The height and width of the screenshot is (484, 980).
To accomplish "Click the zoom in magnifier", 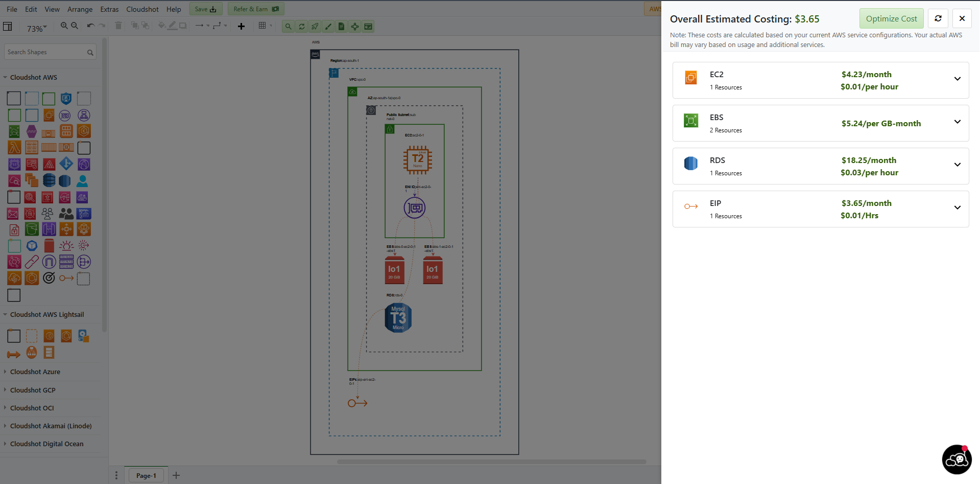I will tap(64, 26).
